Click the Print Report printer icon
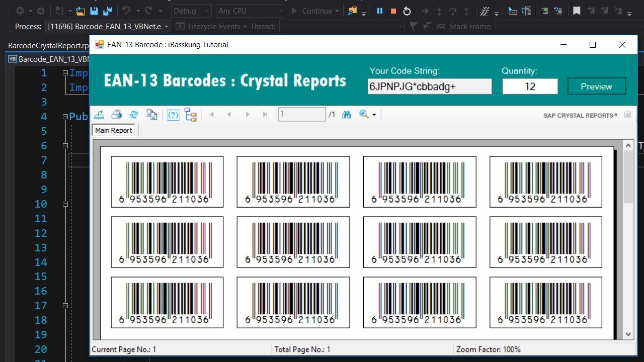The image size is (644, 362). click(x=117, y=115)
